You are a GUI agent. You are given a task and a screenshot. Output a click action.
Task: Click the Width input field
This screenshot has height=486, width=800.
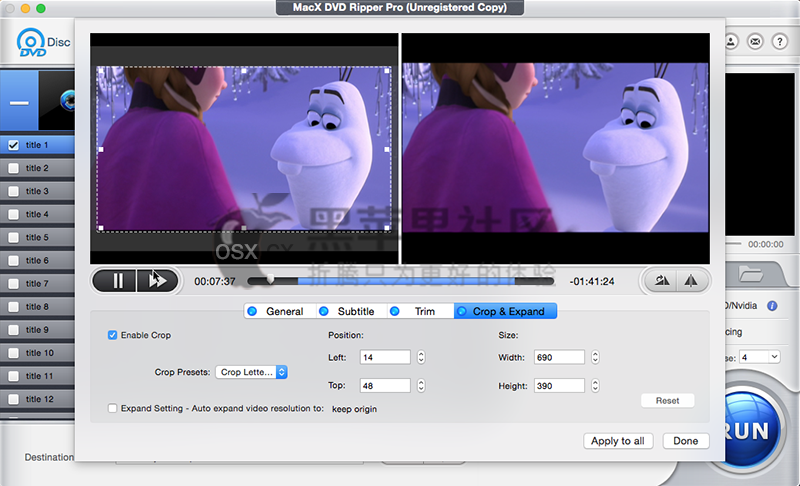(x=559, y=357)
